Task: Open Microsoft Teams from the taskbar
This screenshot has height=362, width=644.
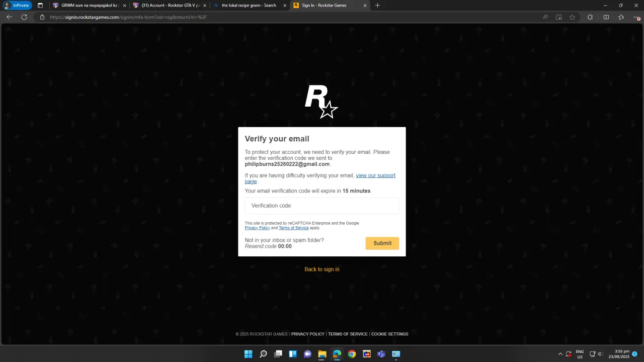Action: coord(381,354)
